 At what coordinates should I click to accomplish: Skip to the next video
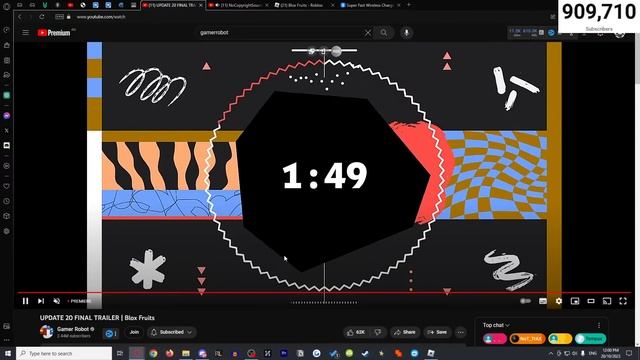pos(41,301)
